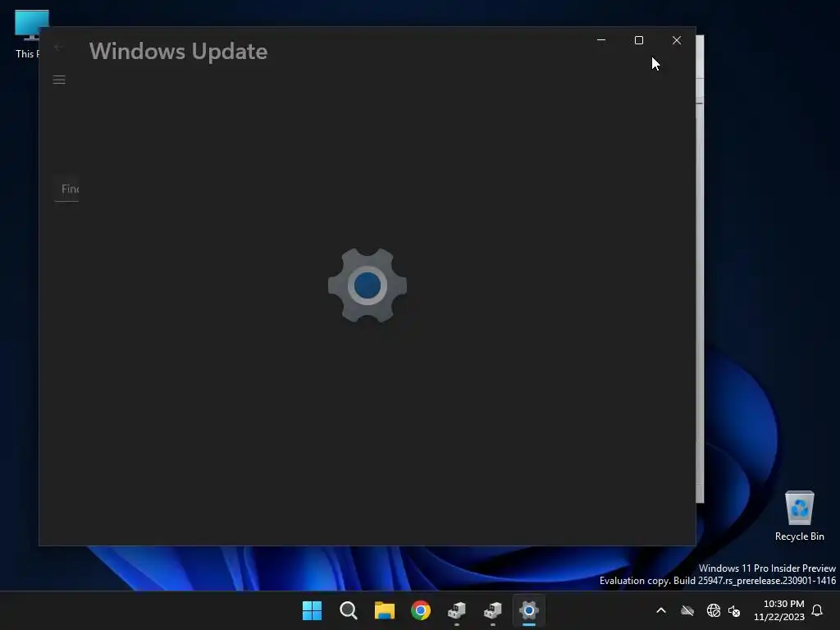Go back with the Settings back arrow
This screenshot has width=840, height=630.
[59, 47]
